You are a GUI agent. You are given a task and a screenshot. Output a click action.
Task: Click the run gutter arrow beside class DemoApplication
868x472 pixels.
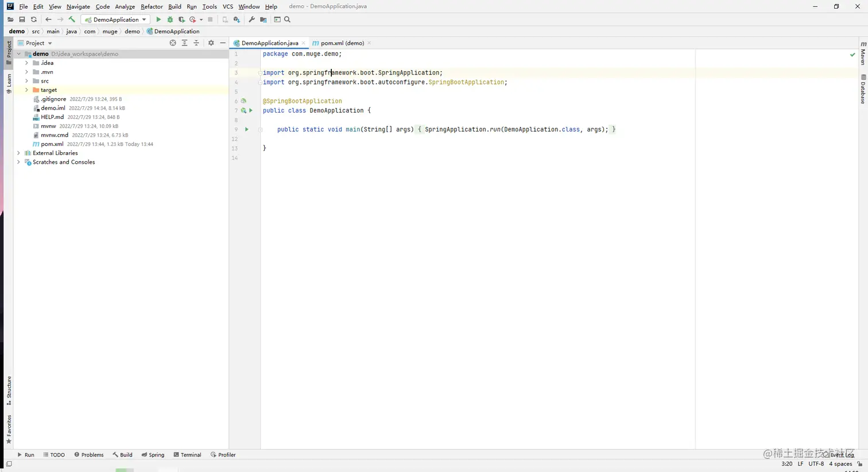pos(251,110)
